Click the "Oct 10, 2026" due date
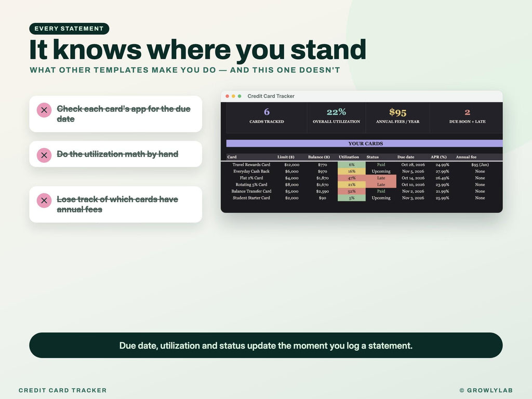532x399 pixels. pos(413,184)
